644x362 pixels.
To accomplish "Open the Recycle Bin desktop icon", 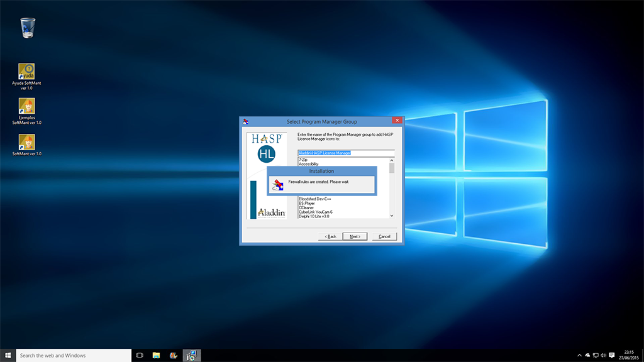I will point(27,28).
